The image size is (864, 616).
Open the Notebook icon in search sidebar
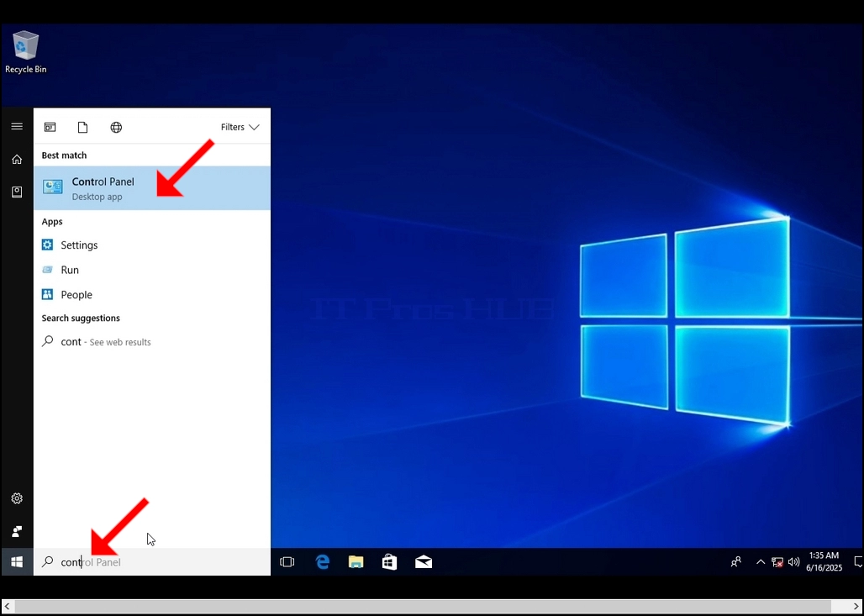[x=17, y=192]
